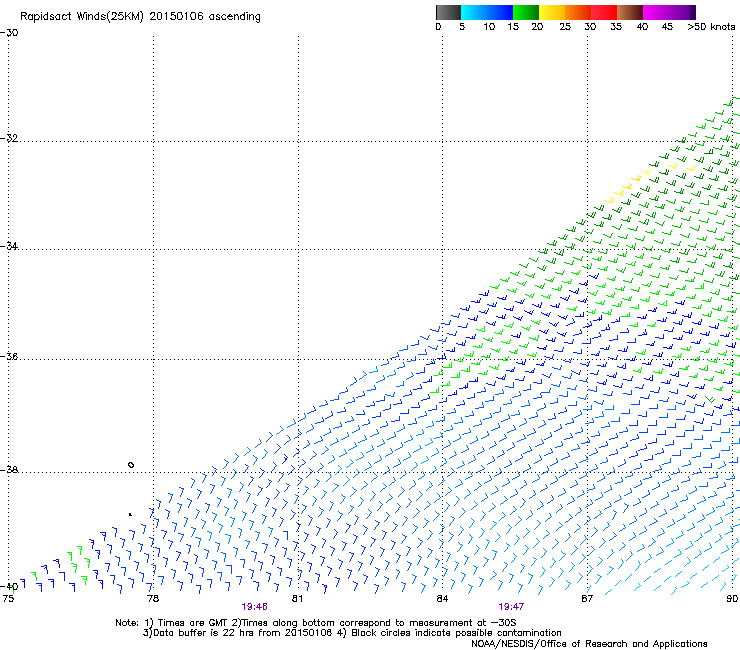The height and width of the screenshot is (650, 740).
Task: Click the magenta 40-45 knots legend segment
Action: tap(656, 12)
